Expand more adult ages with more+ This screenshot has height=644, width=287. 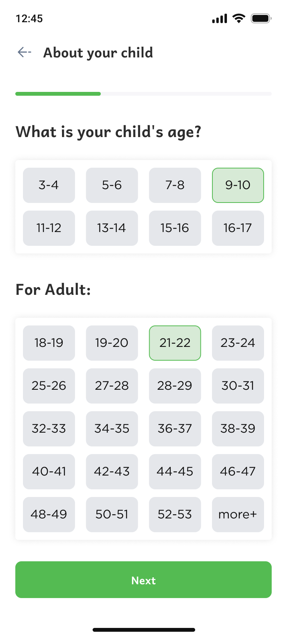coord(238,515)
